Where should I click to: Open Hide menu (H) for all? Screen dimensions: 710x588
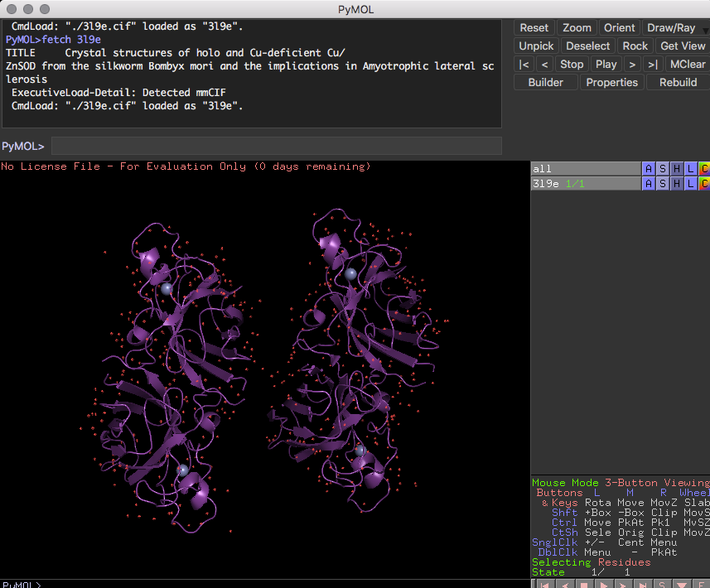click(677, 169)
